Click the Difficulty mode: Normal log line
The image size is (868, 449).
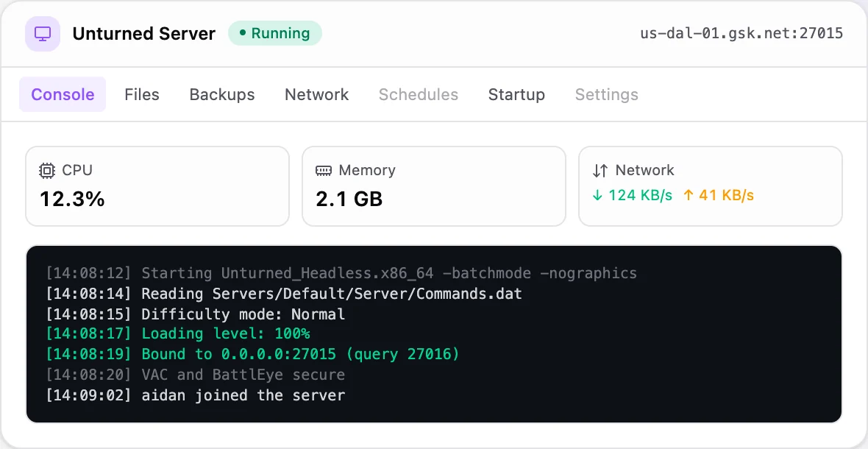click(196, 314)
